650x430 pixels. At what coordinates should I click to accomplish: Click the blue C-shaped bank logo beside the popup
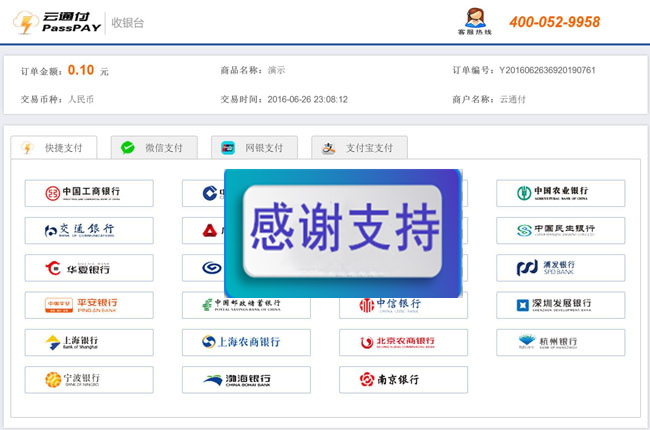tap(210, 193)
